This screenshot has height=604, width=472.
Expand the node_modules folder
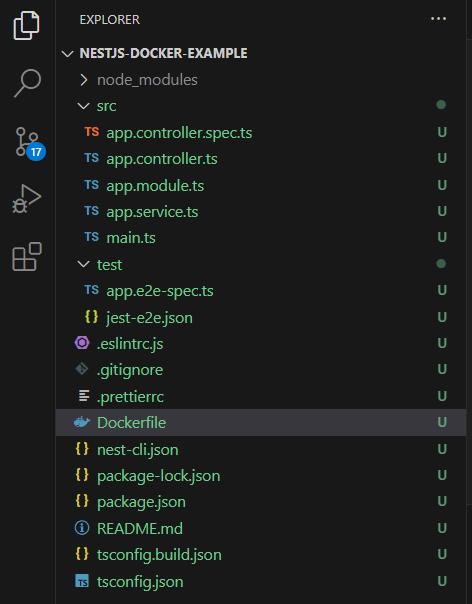click(261, 80)
